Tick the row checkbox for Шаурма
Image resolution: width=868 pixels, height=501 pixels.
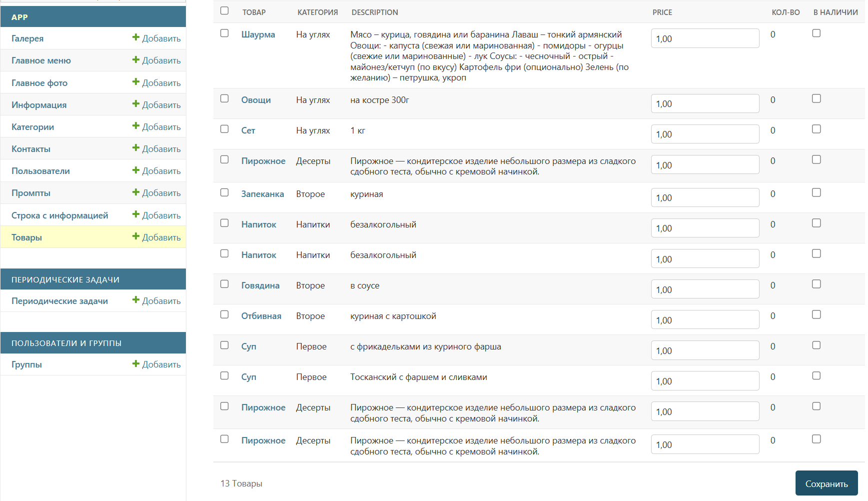click(224, 33)
